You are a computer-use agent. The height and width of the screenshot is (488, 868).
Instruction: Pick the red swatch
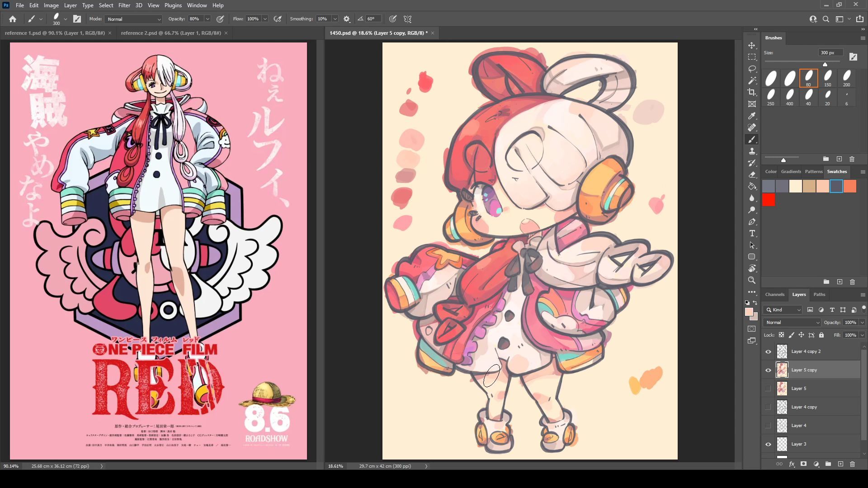[x=769, y=200]
